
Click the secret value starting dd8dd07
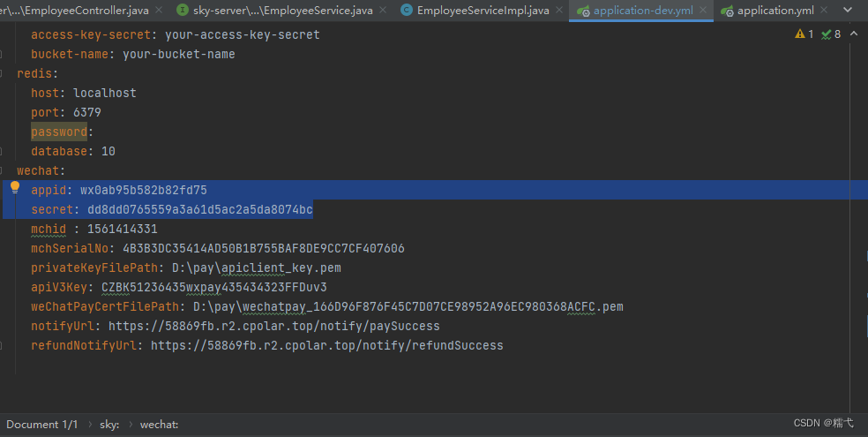click(x=200, y=209)
